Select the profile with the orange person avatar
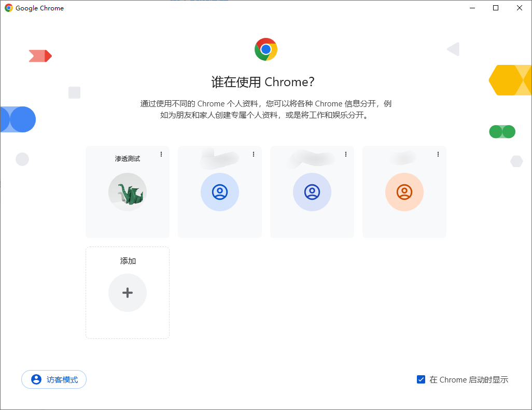Screen dimensions: 532x410 404,193
